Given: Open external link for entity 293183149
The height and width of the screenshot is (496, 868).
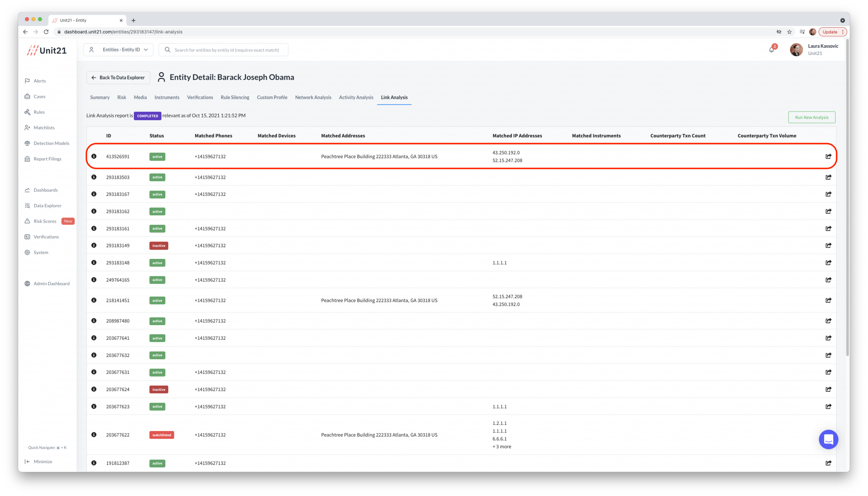Looking at the screenshot, I should 828,245.
